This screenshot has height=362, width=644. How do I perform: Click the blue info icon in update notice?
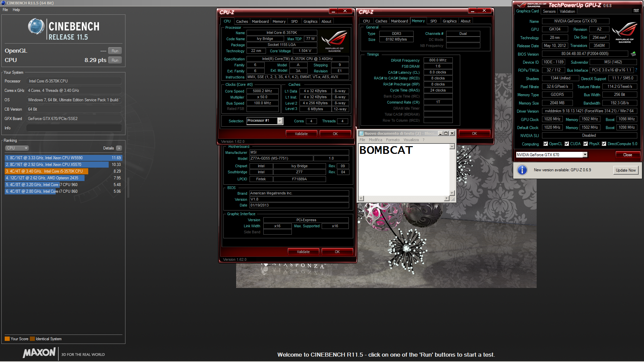coord(522,170)
